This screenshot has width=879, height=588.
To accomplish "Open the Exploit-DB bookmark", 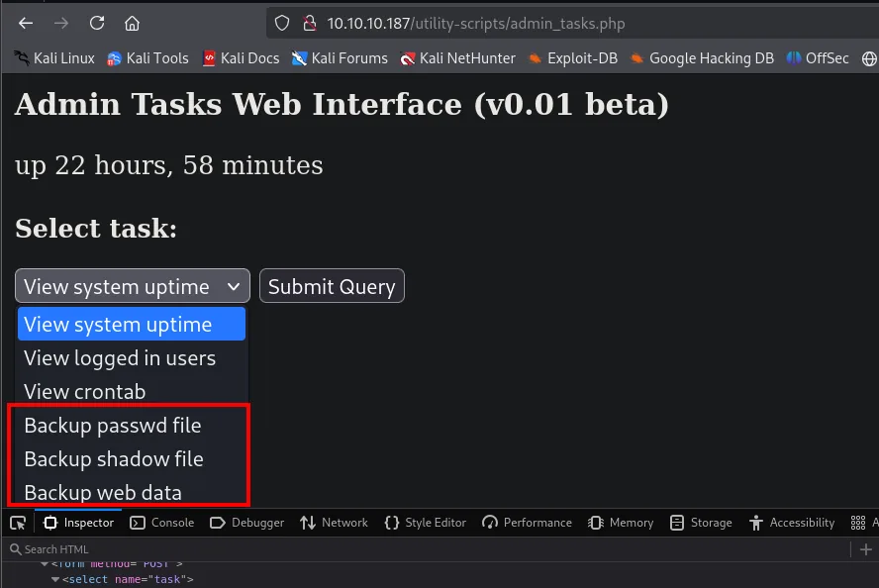I will (573, 58).
